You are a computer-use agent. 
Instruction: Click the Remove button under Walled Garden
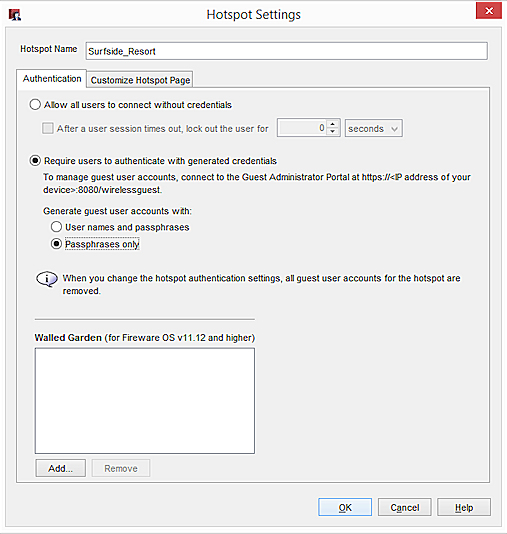(x=121, y=468)
